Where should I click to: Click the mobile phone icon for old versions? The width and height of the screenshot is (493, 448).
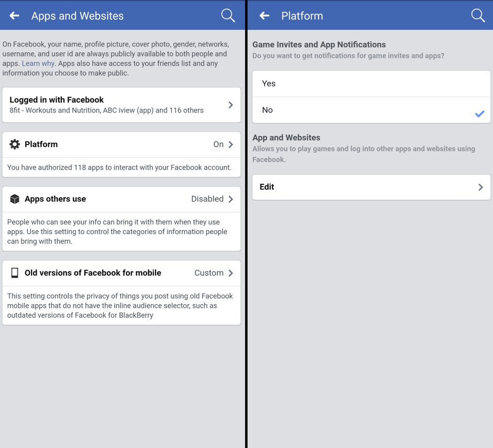pos(15,273)
